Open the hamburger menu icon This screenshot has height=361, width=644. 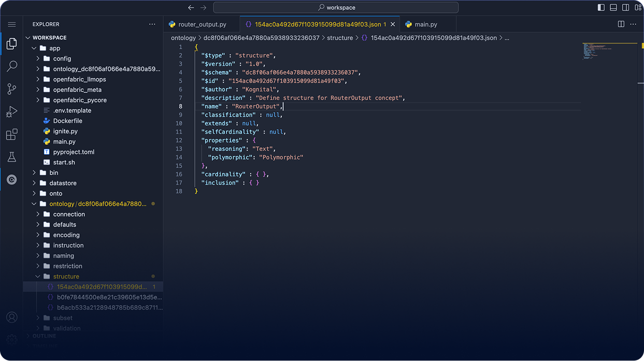click(x=11, y=24)
